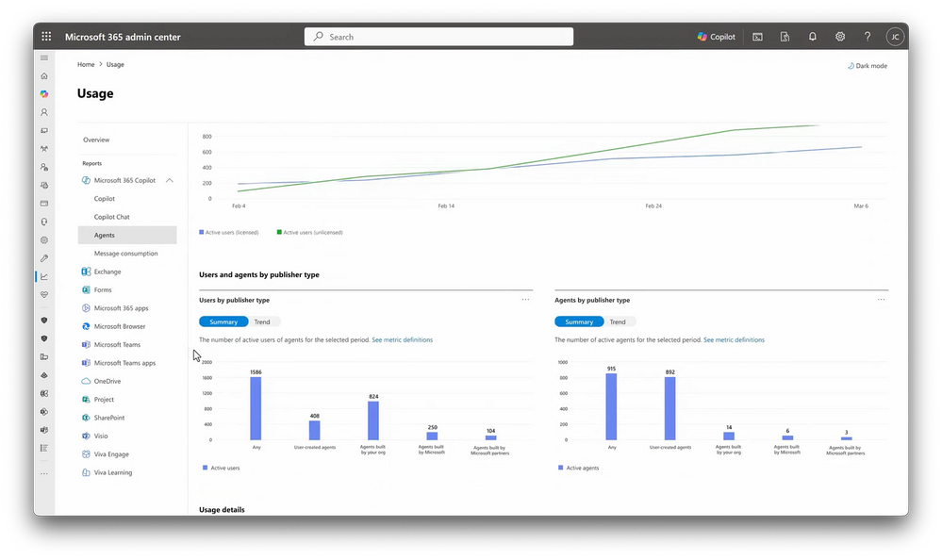The width and height of the screenshot is (942, 560).
Task: Click the Active users (licensed) legend swatch
Action: point(201,232)
